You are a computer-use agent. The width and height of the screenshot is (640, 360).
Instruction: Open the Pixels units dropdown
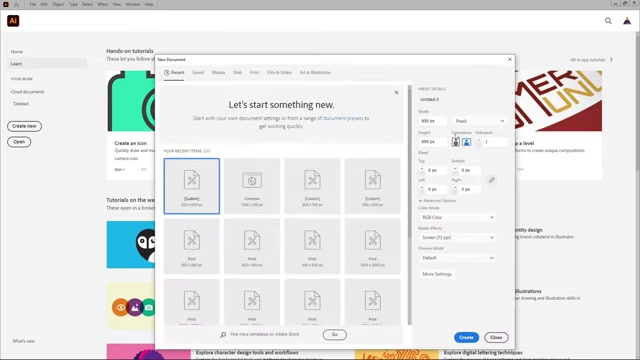point(480,121)
